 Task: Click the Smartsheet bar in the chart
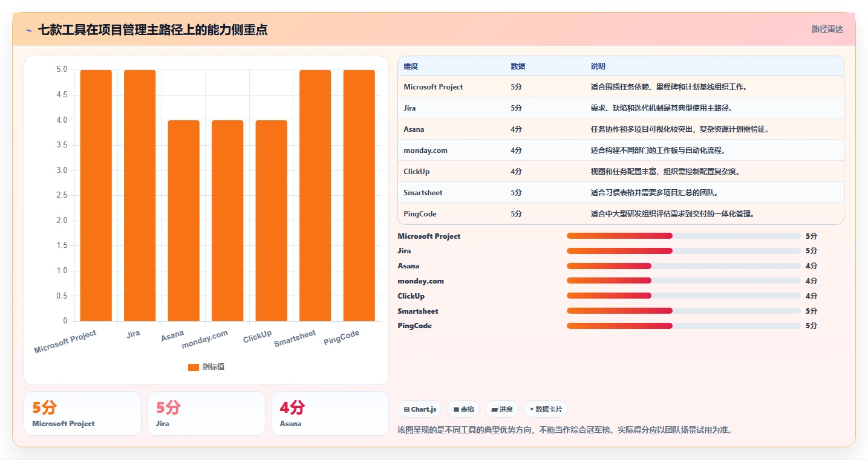click(x=315, y=195)
